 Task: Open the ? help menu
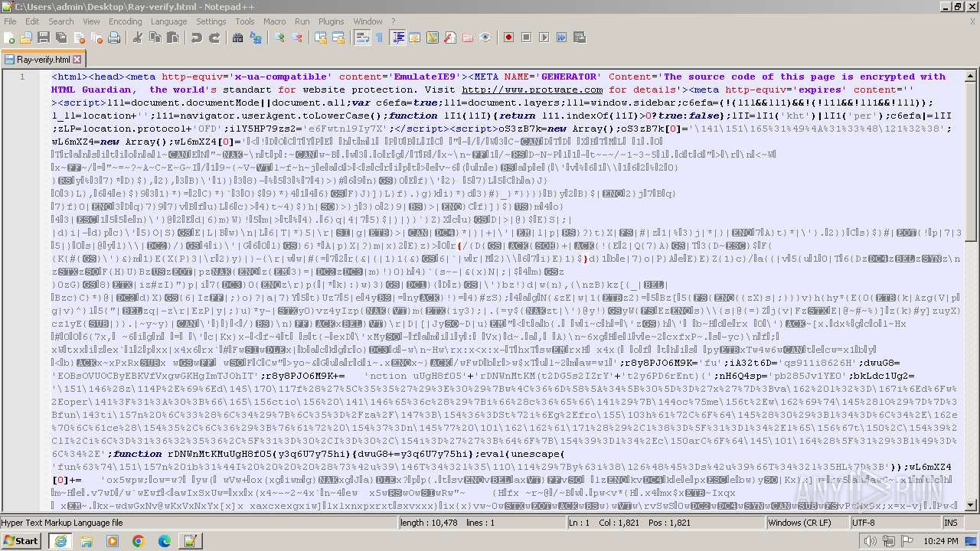point(394,21)
